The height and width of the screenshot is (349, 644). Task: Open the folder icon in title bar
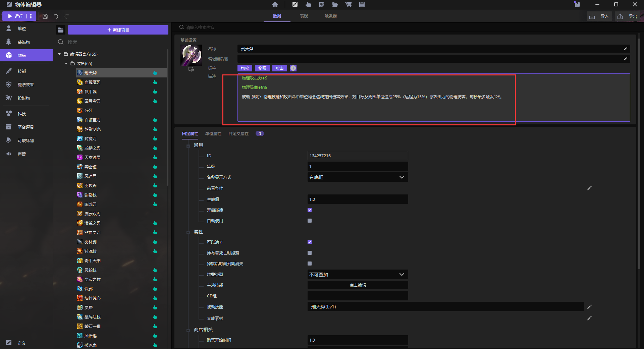[335, 4]
